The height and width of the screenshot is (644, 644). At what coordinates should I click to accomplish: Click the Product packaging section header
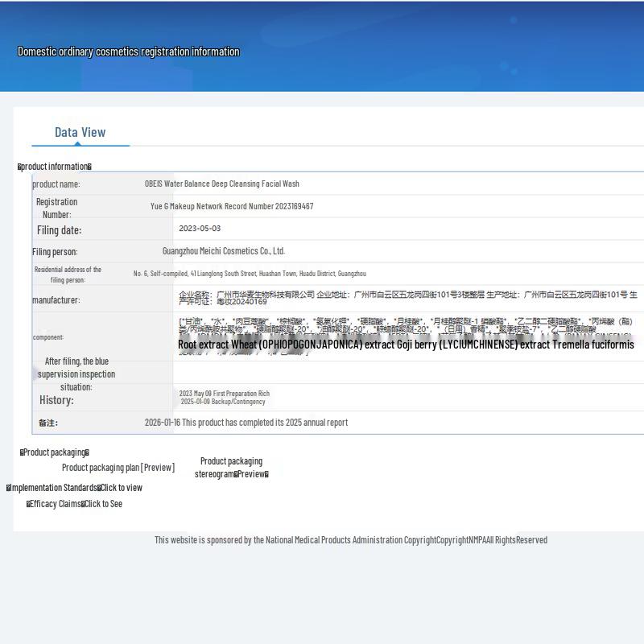[x=55, y=452]
